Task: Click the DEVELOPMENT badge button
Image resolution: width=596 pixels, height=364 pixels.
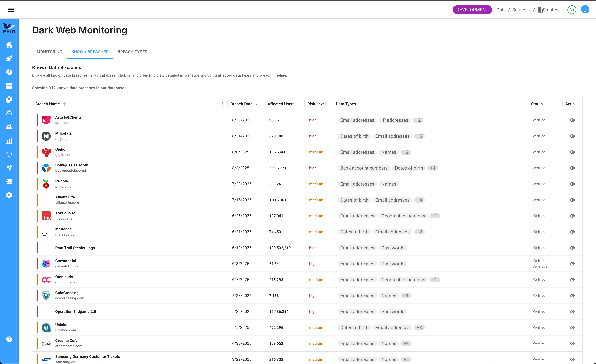Action: (x=472, y=10)
